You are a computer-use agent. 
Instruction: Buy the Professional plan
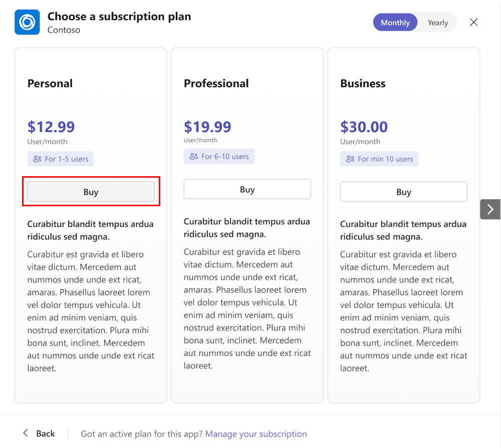pos(247,189)
